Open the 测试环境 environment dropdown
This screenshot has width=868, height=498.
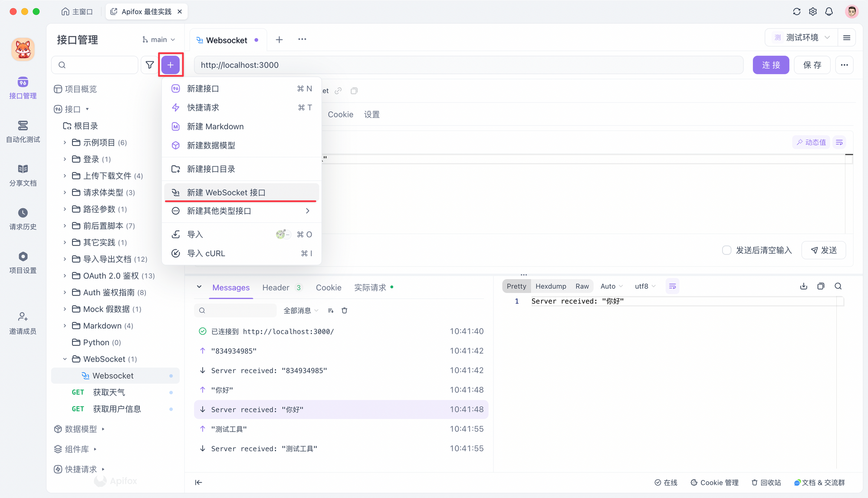(x=801, y=37)
